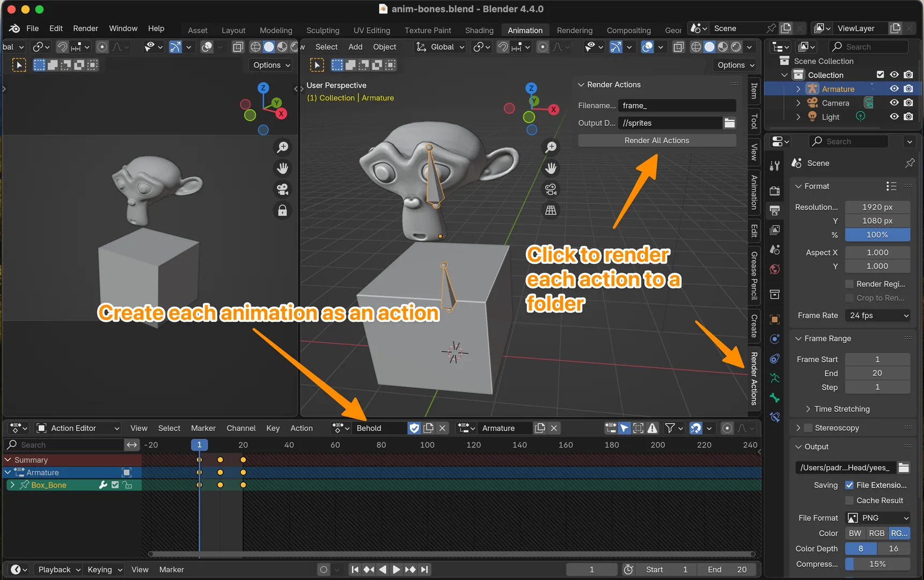Open the View Layer properties tab icon
The height and width of the screenshot is (580, 924).
[774, 230]
